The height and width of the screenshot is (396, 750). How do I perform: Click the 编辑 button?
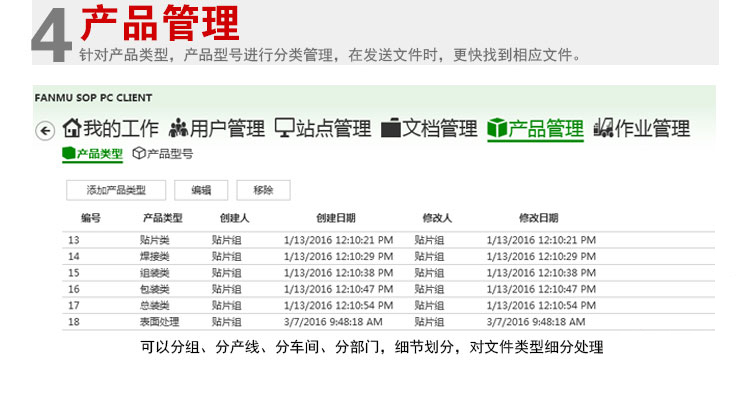(x=201, y=190)
